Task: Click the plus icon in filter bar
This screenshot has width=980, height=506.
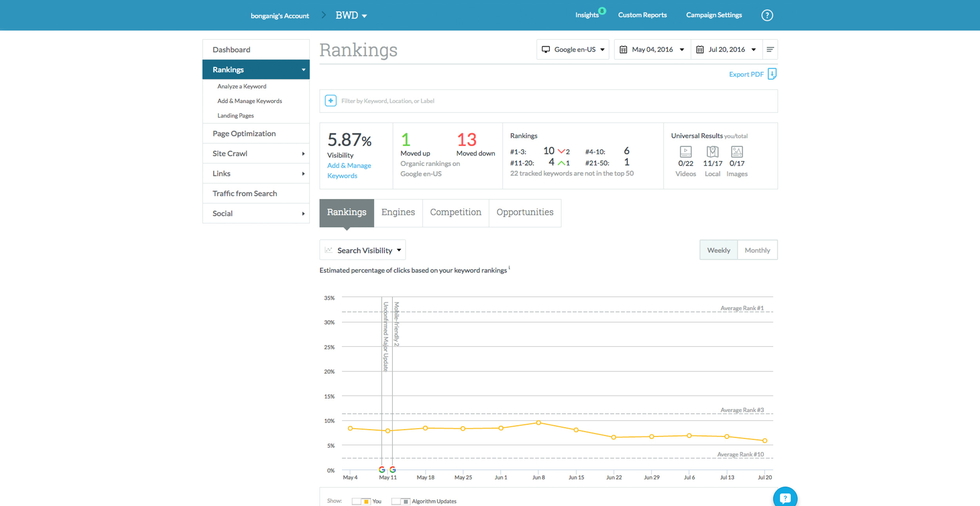Action: tap(330, 101)
